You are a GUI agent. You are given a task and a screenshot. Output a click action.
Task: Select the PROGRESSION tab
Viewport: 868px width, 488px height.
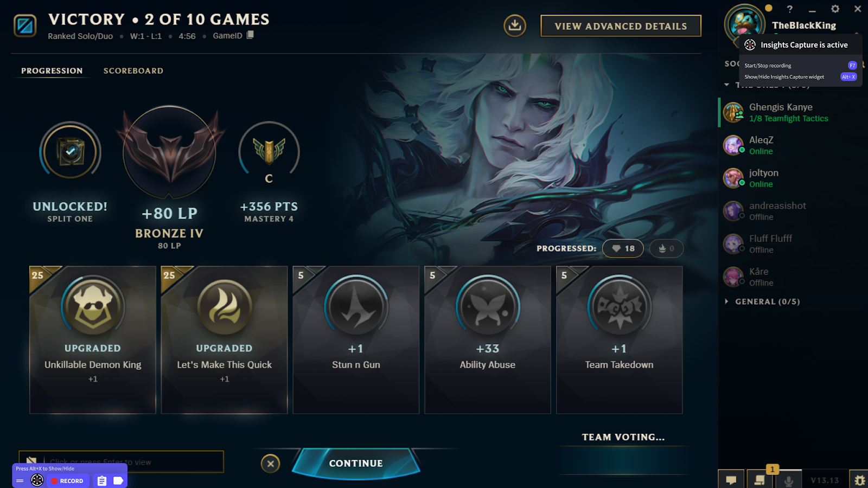[52, 70]
